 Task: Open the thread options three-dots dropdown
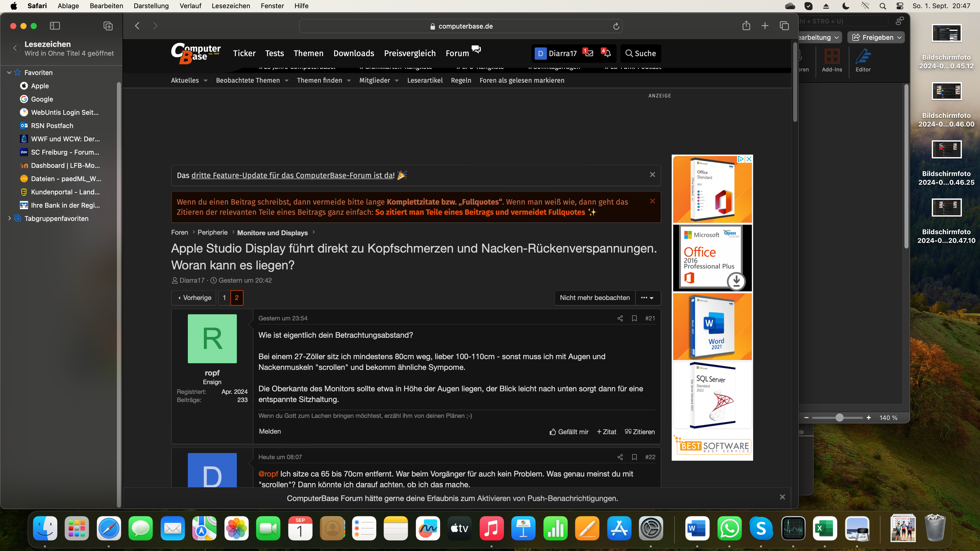(x=647, y=298)
